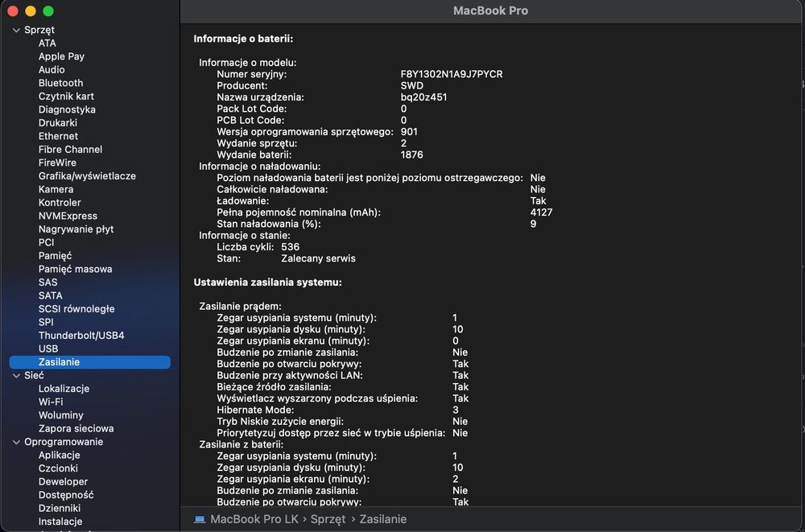This screenshot has height=532, width=805.
Task: Open PCI in the sidebar
Action: [46, 242]
